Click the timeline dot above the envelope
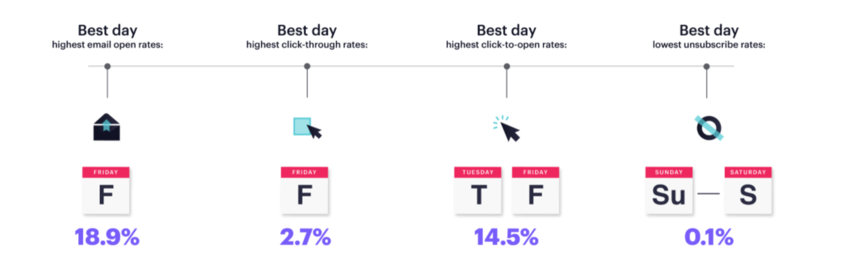 click(108, 66)
